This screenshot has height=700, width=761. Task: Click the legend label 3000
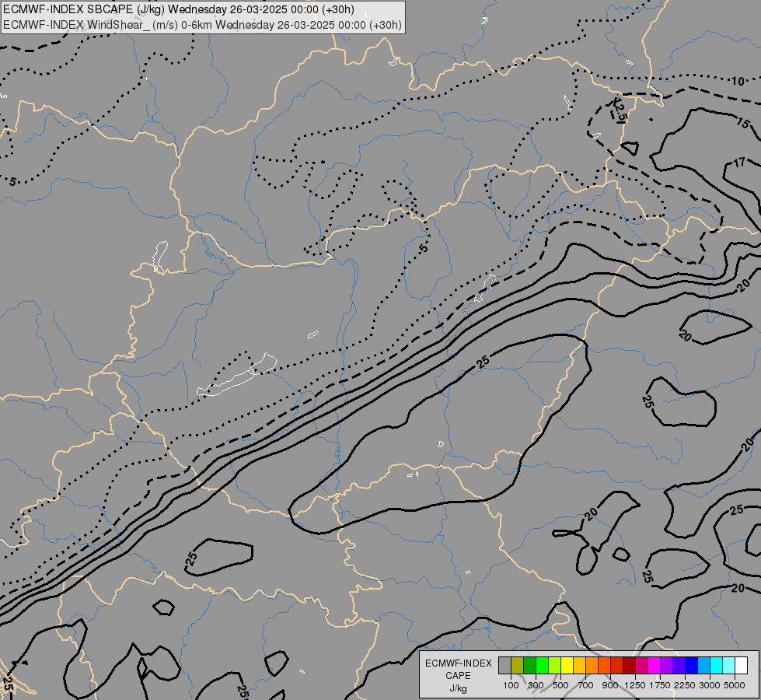pos(710,685)
